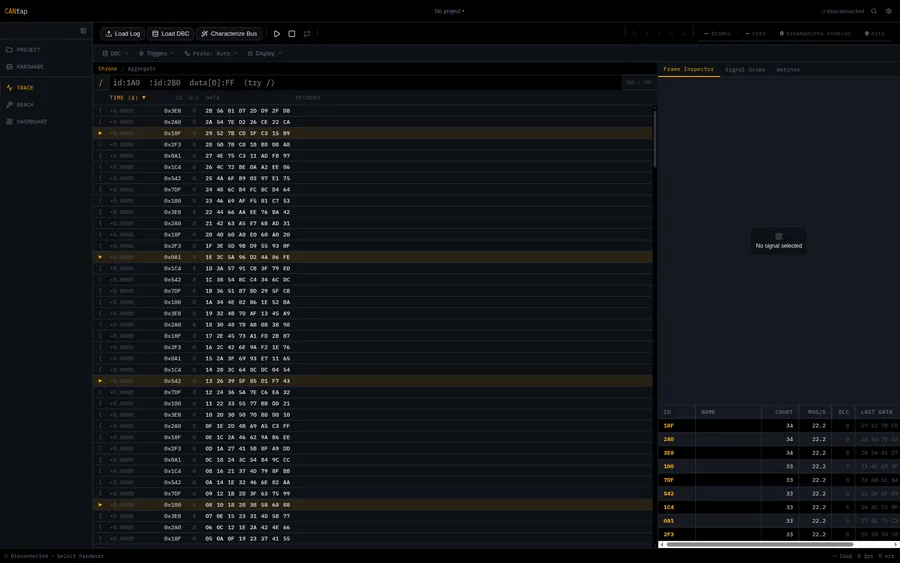The width and height of the screenshot is (900, 563).
Task: Open the DBC dropdown
Action: 115,53
